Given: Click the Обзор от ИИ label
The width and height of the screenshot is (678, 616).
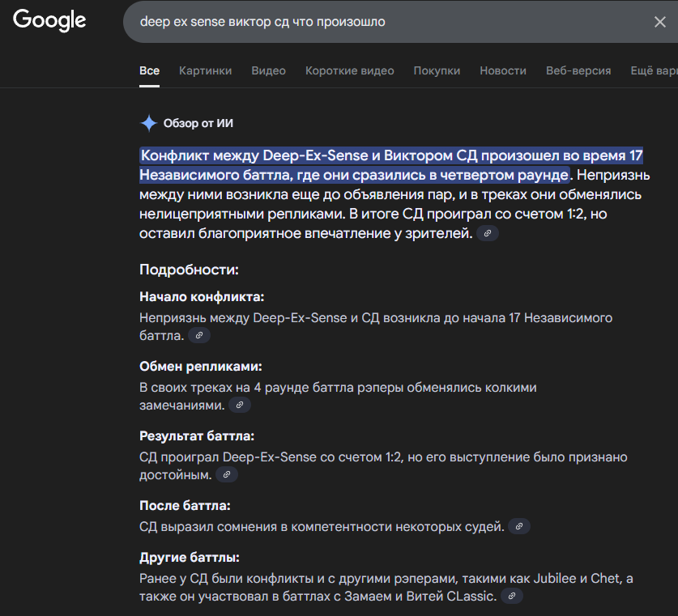Looking at the screenshot, I should [x=198, y=123].
